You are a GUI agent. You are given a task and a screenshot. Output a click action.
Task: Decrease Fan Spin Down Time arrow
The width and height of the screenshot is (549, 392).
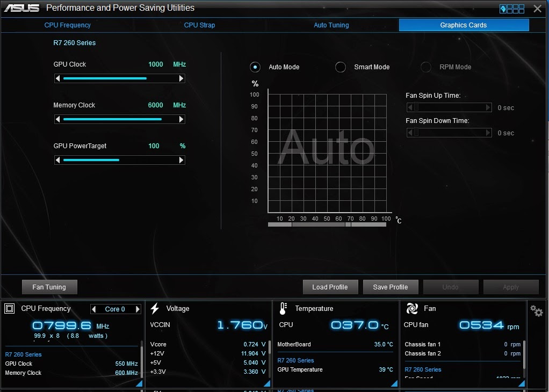click(x=410, y=133)
